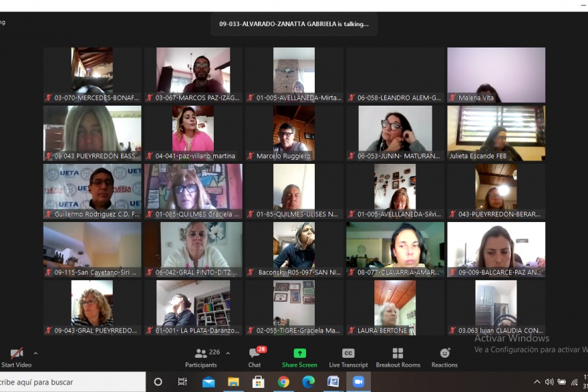Expand video options arrow beside Start Video
The width and height of the screenshot is (588, 392).
(x=35, y=353)
